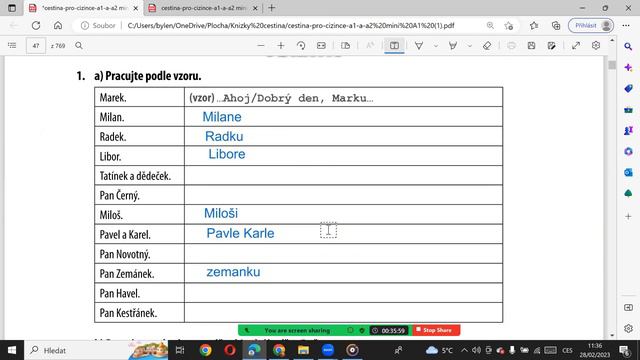Open PDF toolbar settings gear
This screenshot has height=360, width=640.
[x=596, y=45]
